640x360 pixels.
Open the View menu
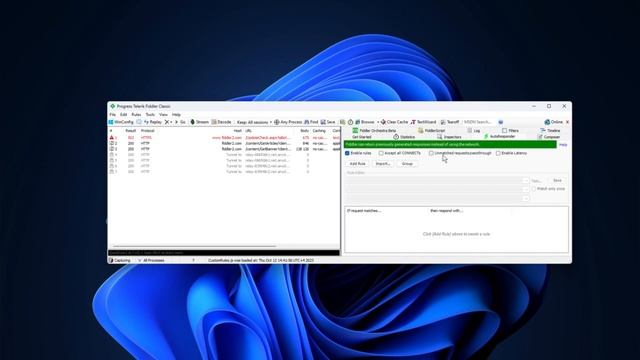(x=163, y=115)
